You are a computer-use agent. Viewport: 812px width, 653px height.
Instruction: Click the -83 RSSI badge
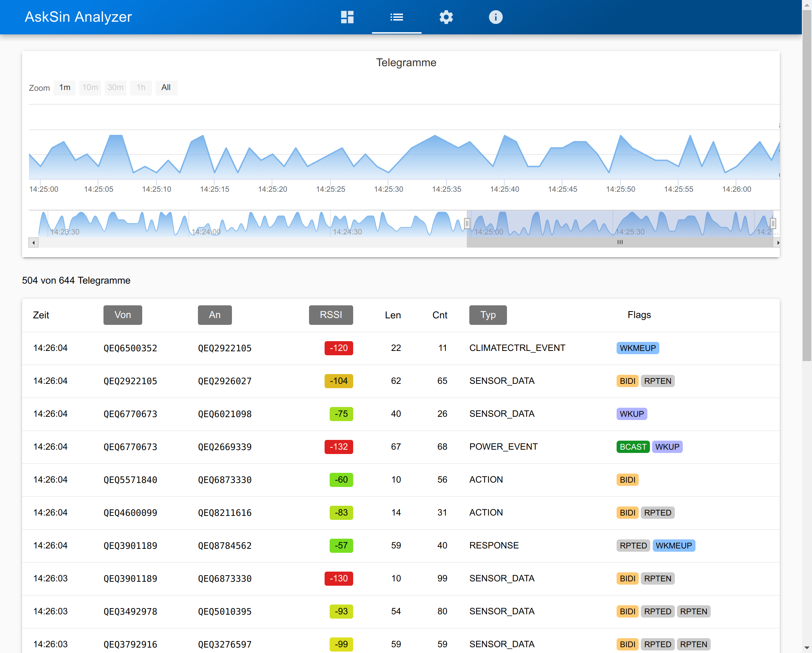341,513
